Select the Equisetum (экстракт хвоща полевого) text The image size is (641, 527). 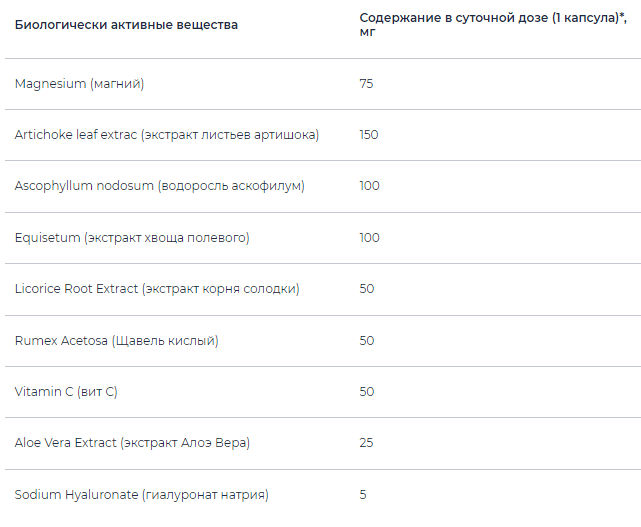coord(132,238)
